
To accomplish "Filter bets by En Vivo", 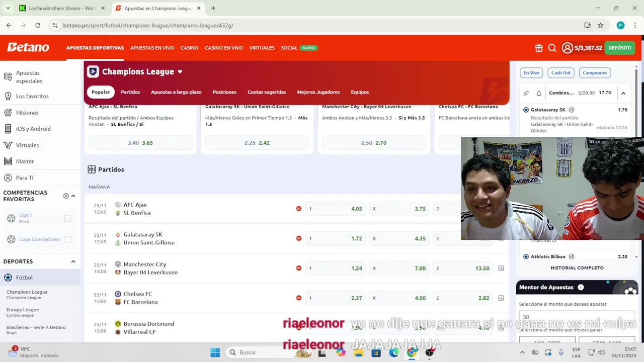I will coord(531,73).
